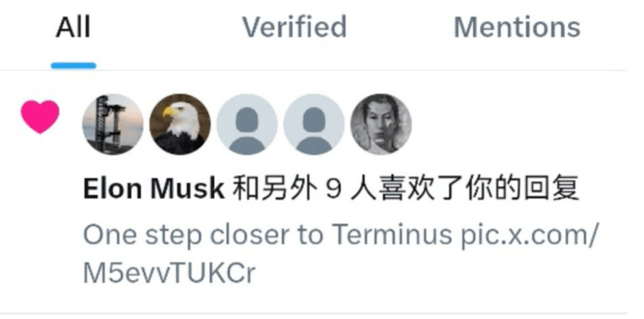Switch to the Verified tab
Viewport: 644px width, 319px height.
294,27
